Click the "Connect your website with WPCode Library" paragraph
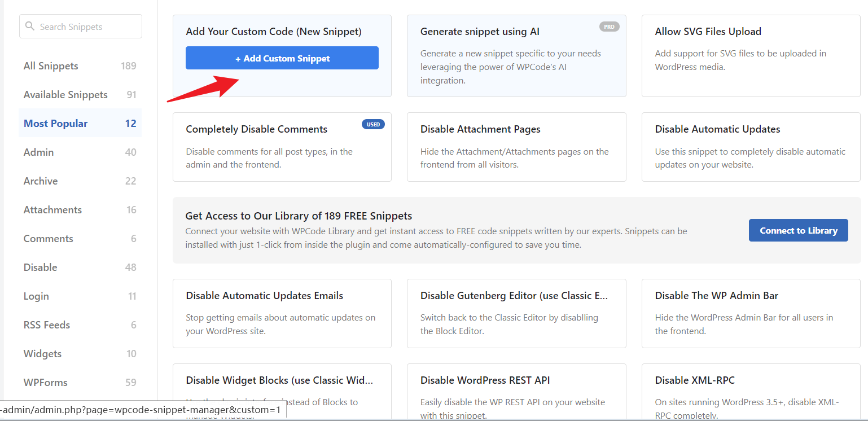 point(436,238)
